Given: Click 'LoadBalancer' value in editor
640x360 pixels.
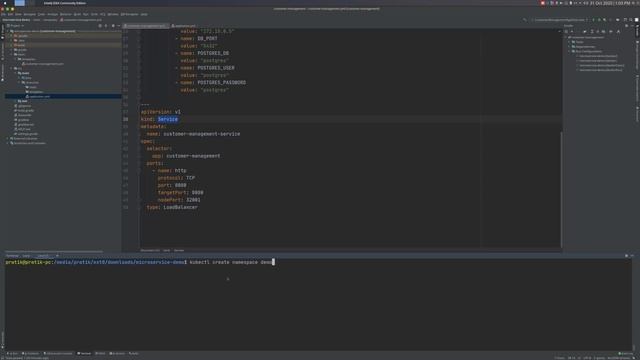Looking at the screenshot, I should click(180, 207).
